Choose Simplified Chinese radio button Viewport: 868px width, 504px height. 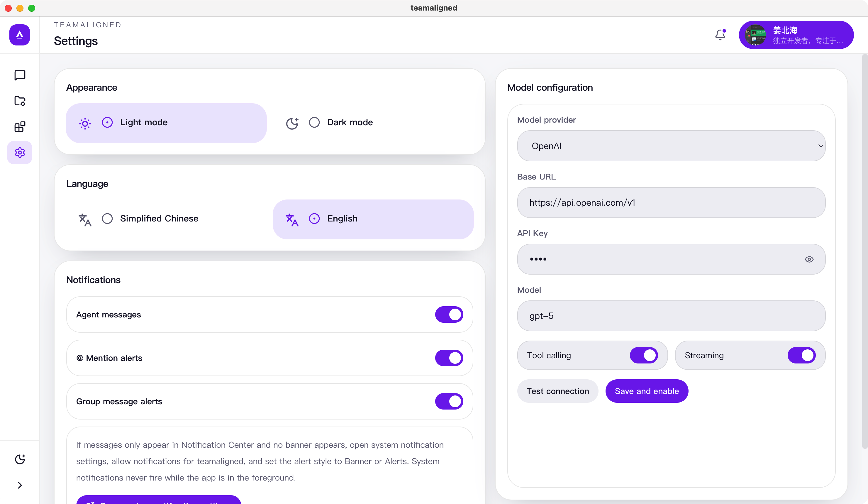click(x=107, y=219)
